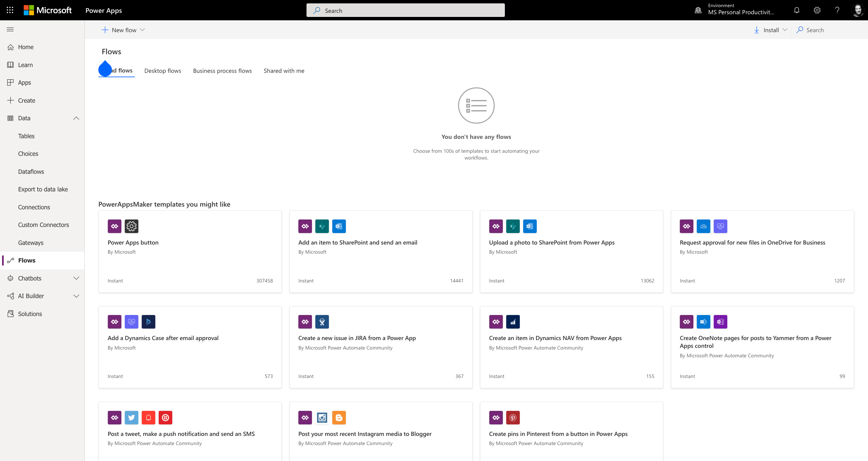Click the Twitter connector icon on the tweet template
The image size is (868, 461).
coord(132,417)
